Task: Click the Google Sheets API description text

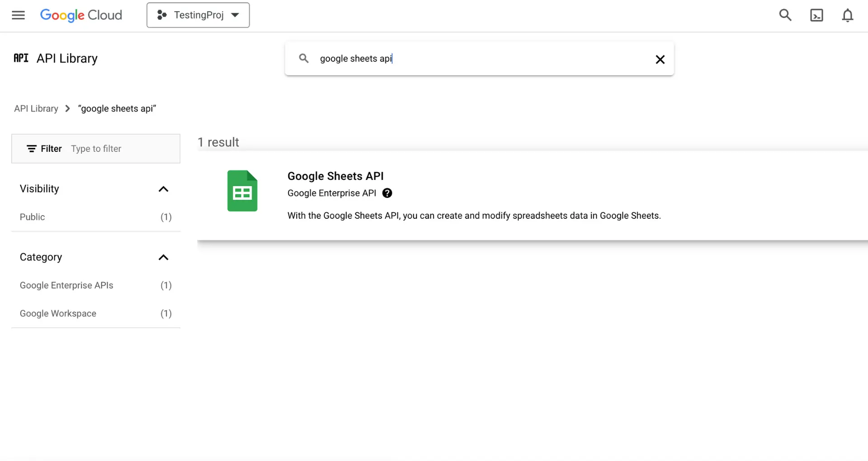Action: click(x=474, y=216)
